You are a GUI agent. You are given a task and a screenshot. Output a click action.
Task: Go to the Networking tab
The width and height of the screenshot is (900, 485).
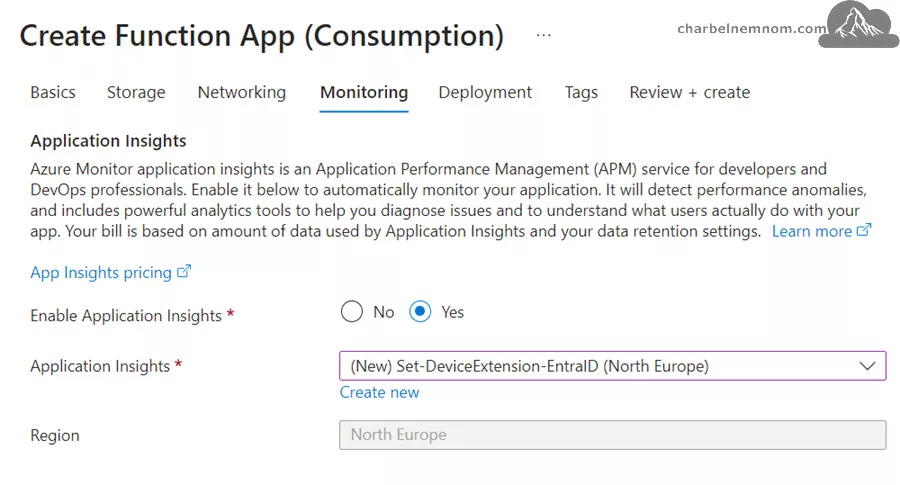242,92
